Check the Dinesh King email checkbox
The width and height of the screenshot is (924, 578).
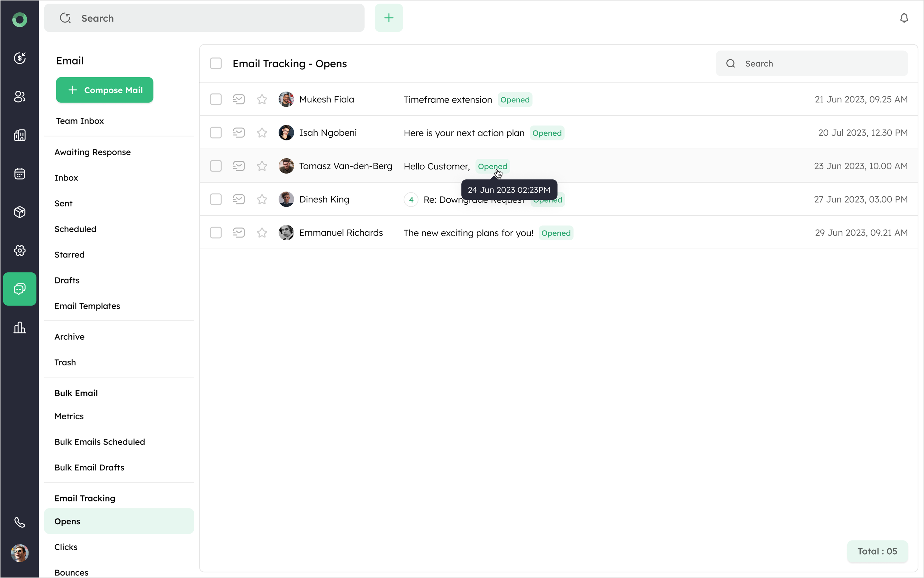216,199
